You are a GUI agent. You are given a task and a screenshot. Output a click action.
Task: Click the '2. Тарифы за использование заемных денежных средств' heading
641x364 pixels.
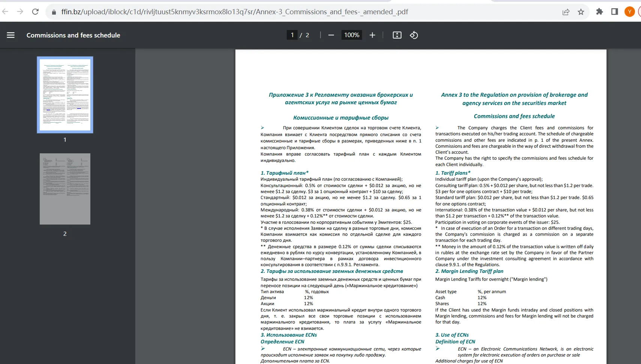332,271
